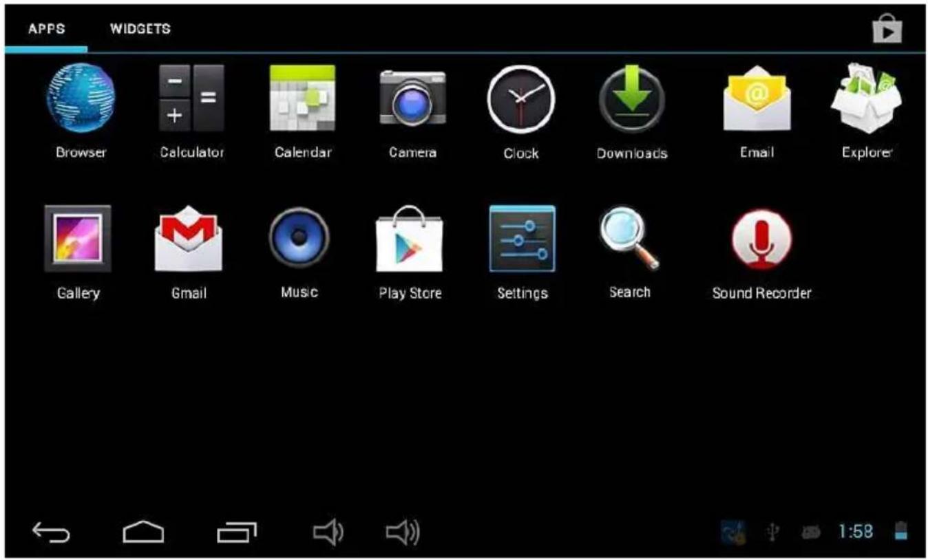
Task: Open the Downloads app
Action: [631, 98]
